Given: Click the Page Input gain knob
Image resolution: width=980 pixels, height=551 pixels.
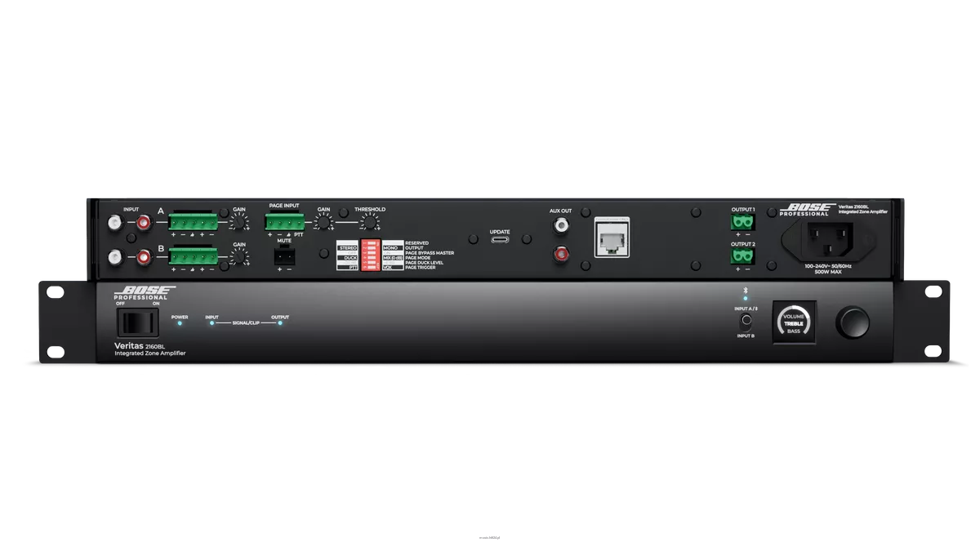Looking at the screenshot, I should point(324,222).
